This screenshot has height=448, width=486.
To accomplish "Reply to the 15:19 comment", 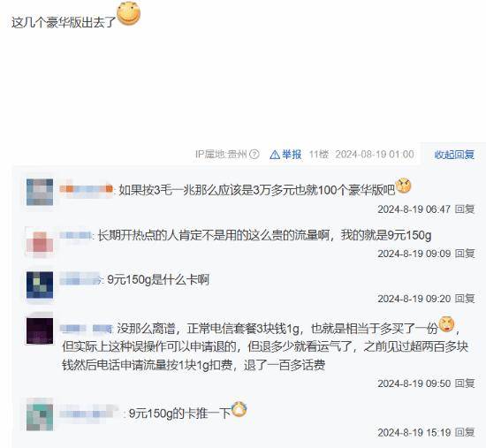I will point(465,432).
